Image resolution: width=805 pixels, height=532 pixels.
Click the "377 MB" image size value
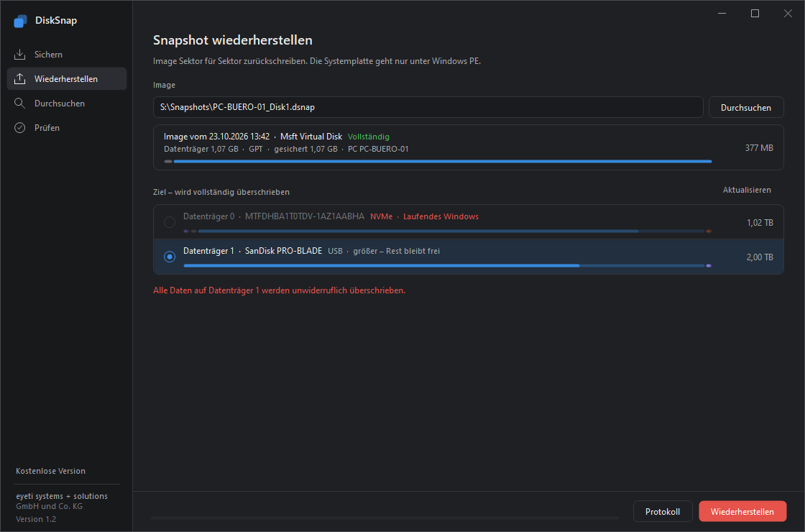tap(759, 148)
